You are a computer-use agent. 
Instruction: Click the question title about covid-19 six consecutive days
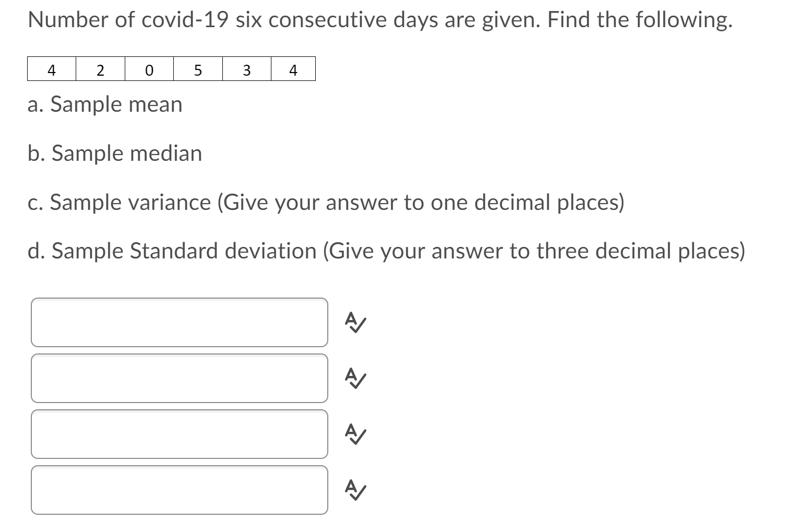tap(380, 19)
